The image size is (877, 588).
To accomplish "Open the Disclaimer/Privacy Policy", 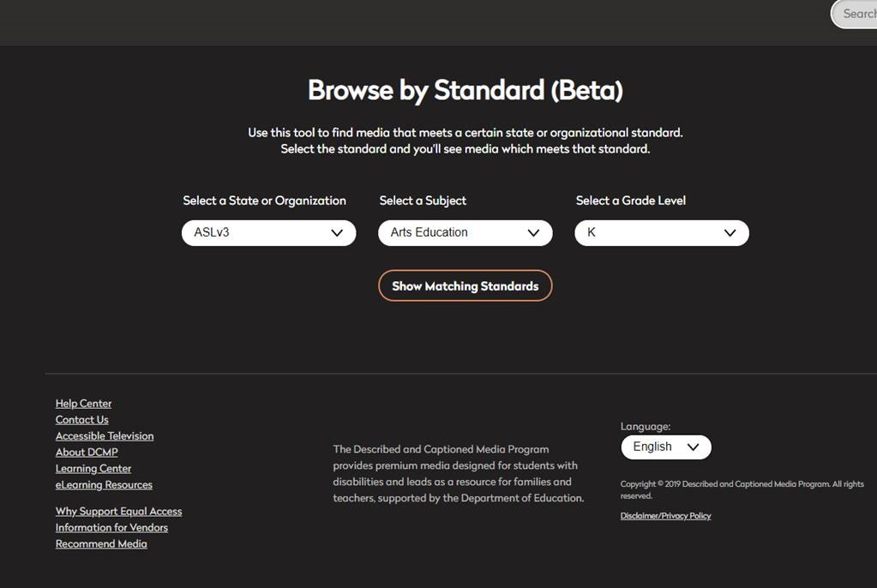I will tap(665, 515).
